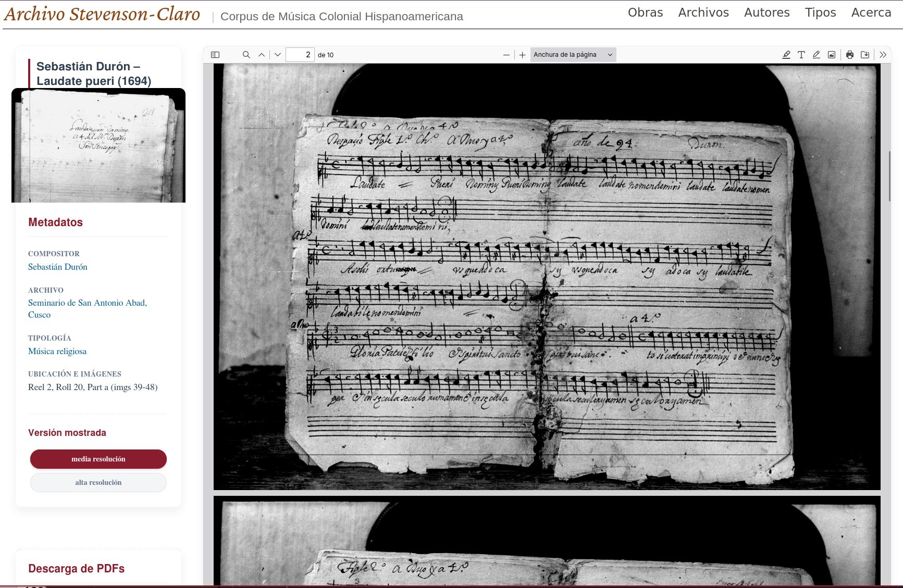Click the manuscript thumbnail preview
The height and width of the screenshot is (588, 903).
tap(98, 146)
